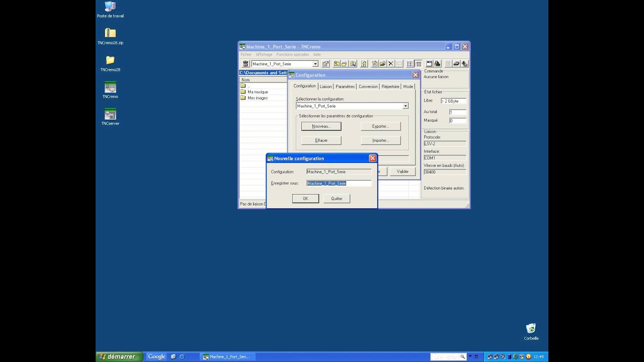Click OK in Nouvelle configuration dialog

click(305, 199)
